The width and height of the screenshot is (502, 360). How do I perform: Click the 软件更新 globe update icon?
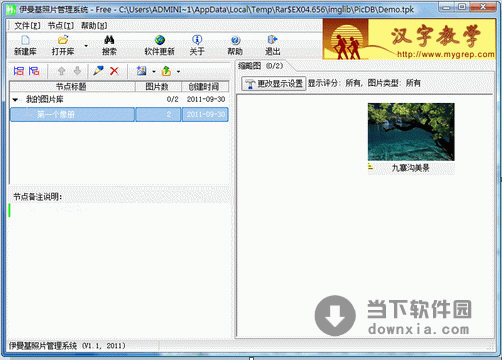click(x=160, y=40)
